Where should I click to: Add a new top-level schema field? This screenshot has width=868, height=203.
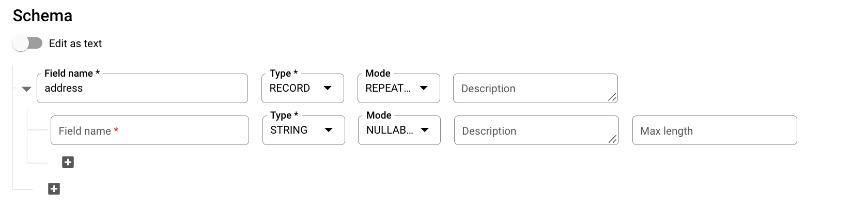(54, 189)
